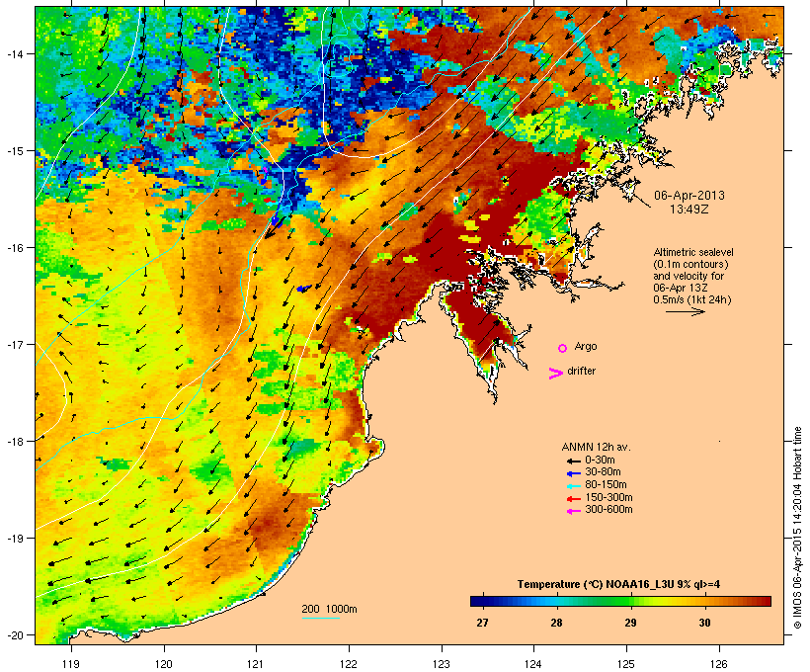Viewport: 810px width, 672px height.
Task: Click the latitude axis label -18
Action: [x=14, y=441]
